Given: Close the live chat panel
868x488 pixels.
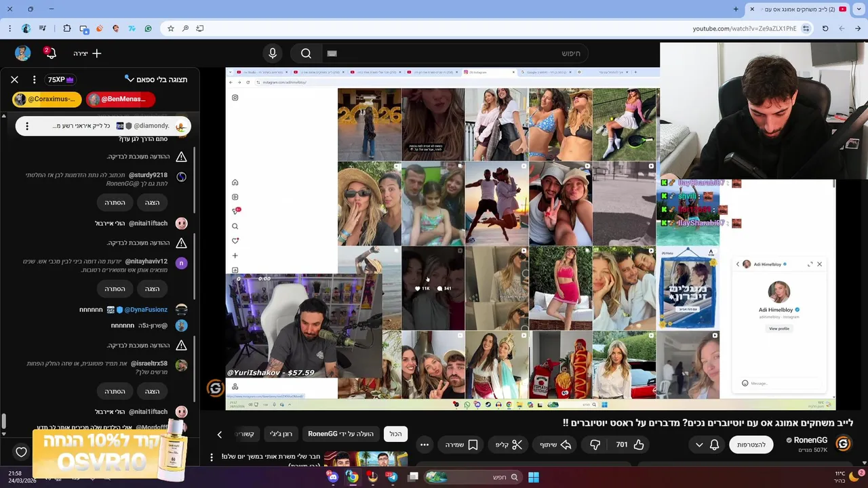Looking at the screenshot, I should (14, 79).
